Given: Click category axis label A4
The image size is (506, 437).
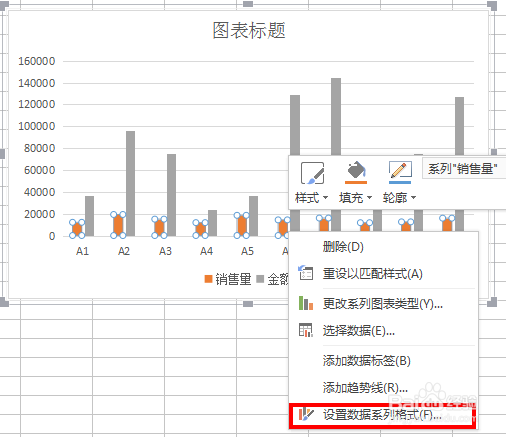Looking at the screenshot, I should coord(206,251).
